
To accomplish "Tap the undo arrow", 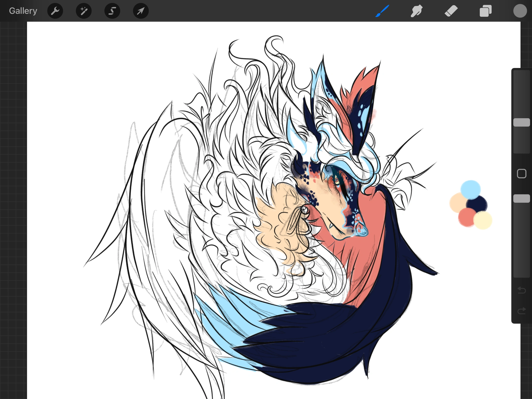I will [x=521, y=291].
